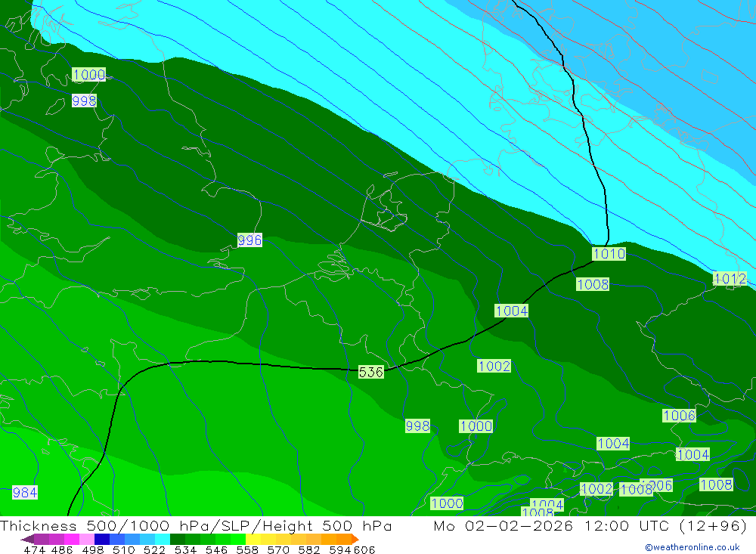Viewport: 756px width, 554px height.
Task: Select the pink legend swatch
Action: click(x=87, y=539)
